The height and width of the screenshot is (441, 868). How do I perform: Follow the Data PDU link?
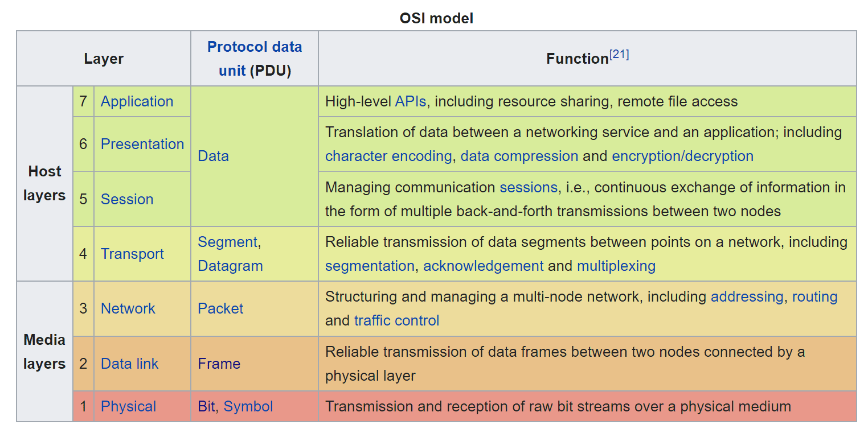point(213,156)
